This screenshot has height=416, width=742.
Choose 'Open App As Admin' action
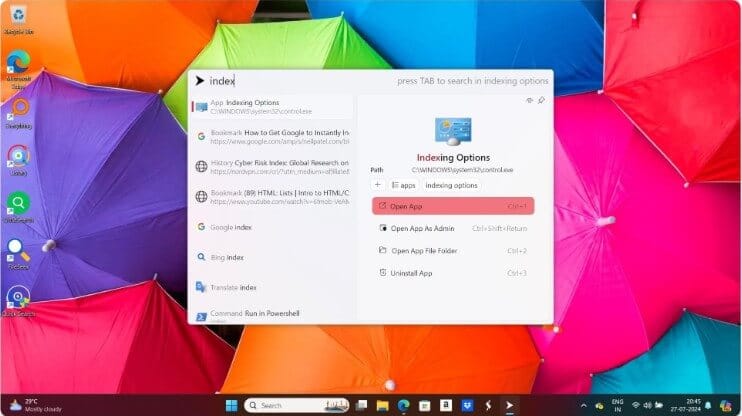pyautogui.click(x=453, y=228)
